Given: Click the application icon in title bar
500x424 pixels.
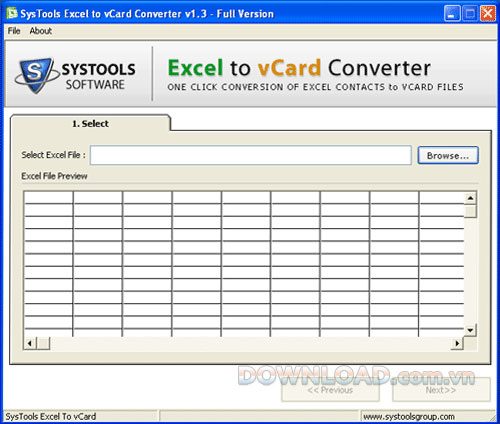Looking at the screenshot, I should (x=12, y=13).
